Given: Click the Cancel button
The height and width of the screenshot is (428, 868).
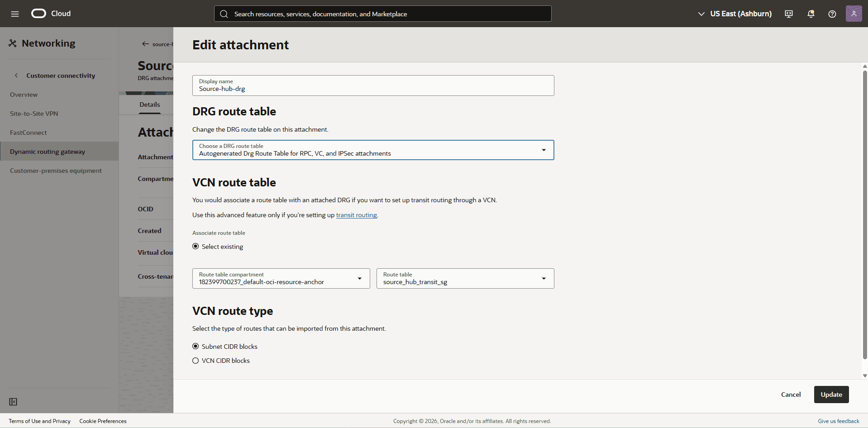Looking at the screenshot, I should point(791,395).
